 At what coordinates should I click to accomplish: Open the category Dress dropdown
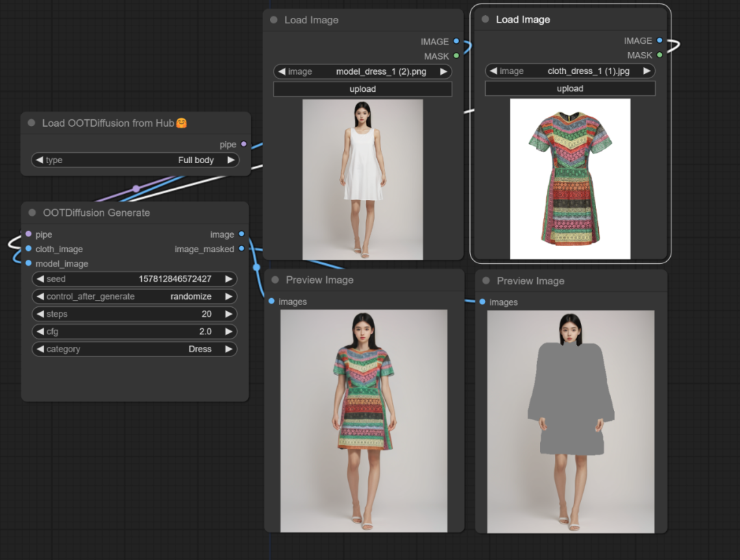(134, 349)
